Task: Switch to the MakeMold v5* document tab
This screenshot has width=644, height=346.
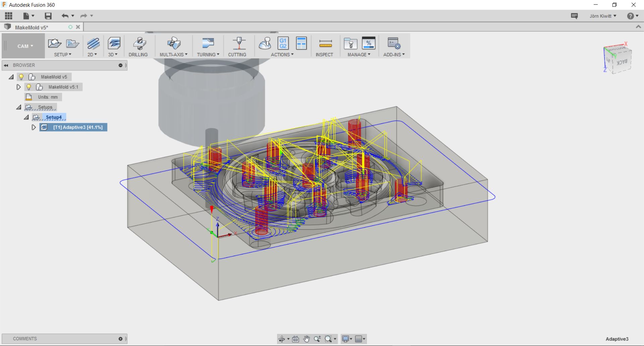Action: point(32,27)
